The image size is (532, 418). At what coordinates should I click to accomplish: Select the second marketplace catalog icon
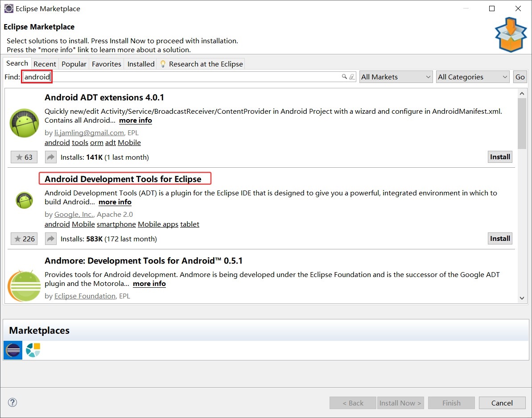click(33, 350)
